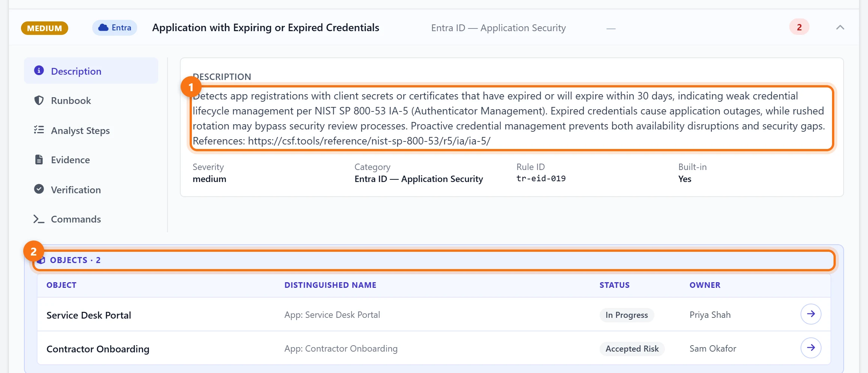This screenshot has width=868, height=373.
Task: Click the severity value medium
Action: click(x=209, y=179)
